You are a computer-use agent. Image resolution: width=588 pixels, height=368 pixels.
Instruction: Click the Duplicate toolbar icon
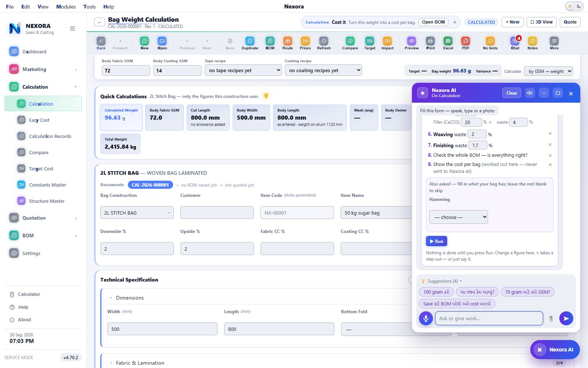[250, 43]
